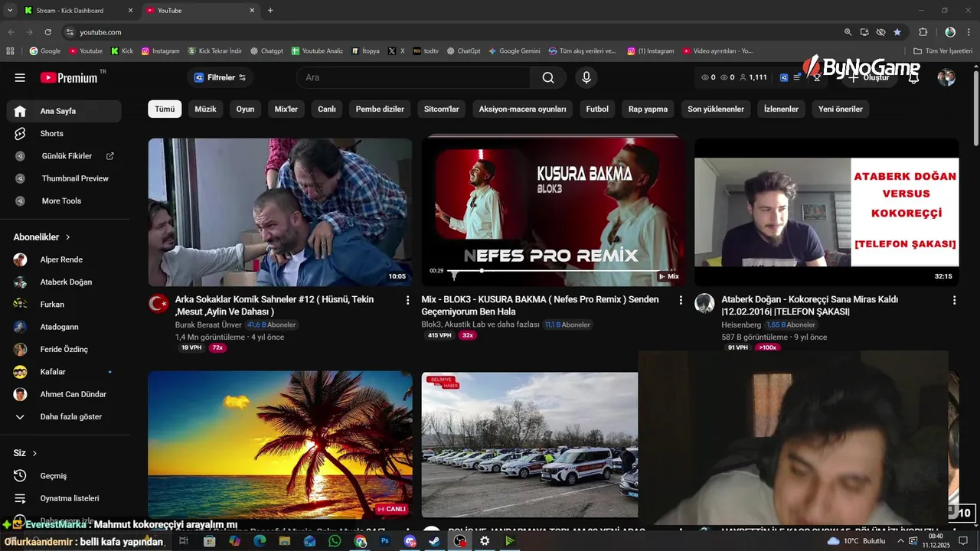Click Burak Beraat Ünver channel name

coord(208,324)
